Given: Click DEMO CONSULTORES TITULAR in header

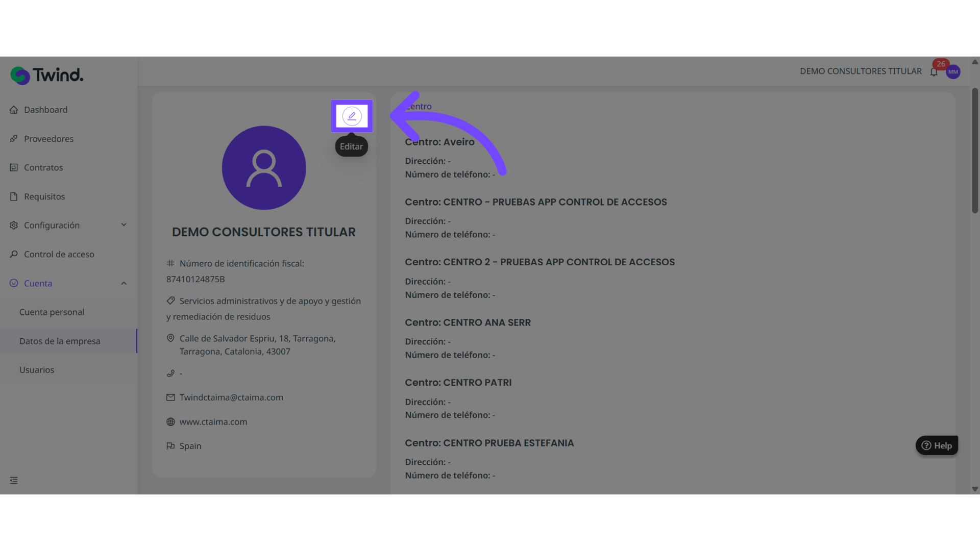Looking at the screenshot, I should (x=861, y=71).
